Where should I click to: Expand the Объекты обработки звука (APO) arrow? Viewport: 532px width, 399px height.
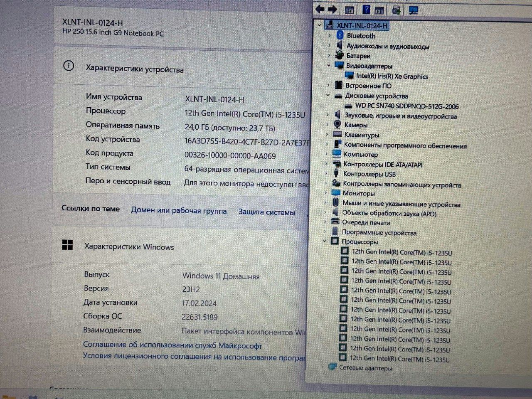pos(325,212)
